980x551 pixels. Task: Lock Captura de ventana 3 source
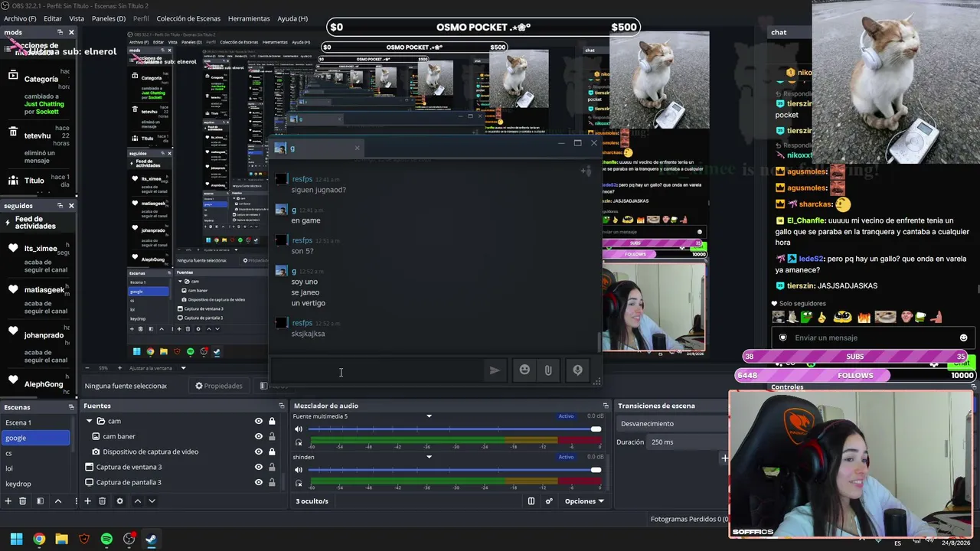(272, 467)
